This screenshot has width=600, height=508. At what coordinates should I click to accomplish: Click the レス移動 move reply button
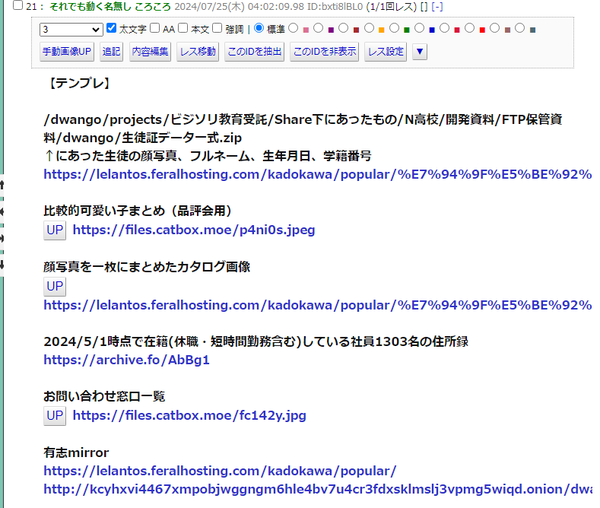[x=197, y=52]
